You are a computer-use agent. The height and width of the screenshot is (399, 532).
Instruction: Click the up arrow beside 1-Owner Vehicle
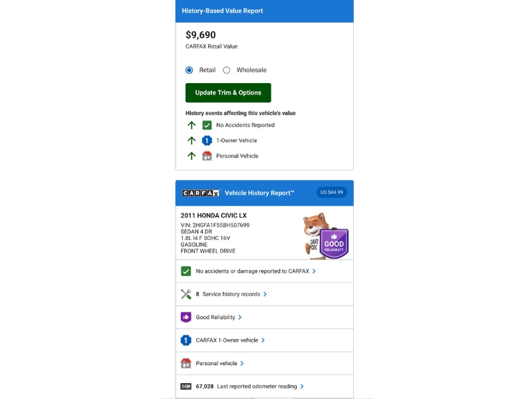click(192, 140)
